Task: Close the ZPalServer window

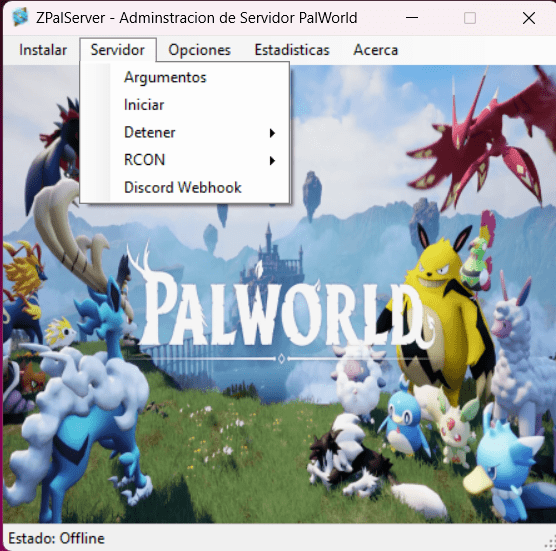Action: pyautogui.click(x=529, y=18)
